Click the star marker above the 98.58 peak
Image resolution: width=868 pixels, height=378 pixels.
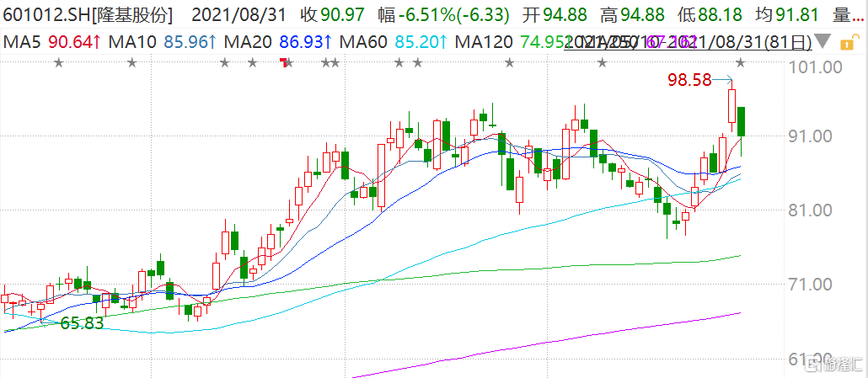click(742, 63)
